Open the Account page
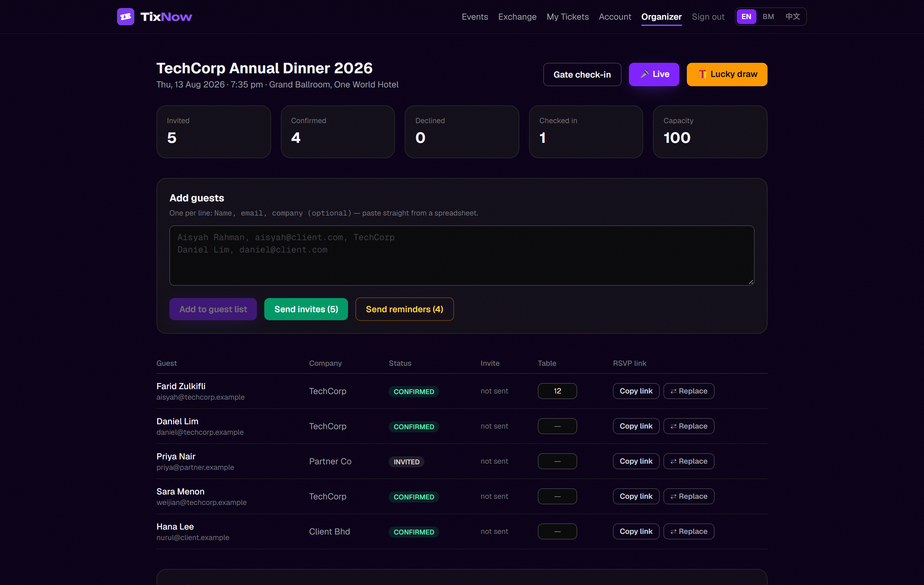This screenshot has height=585, width=924. 615,17
